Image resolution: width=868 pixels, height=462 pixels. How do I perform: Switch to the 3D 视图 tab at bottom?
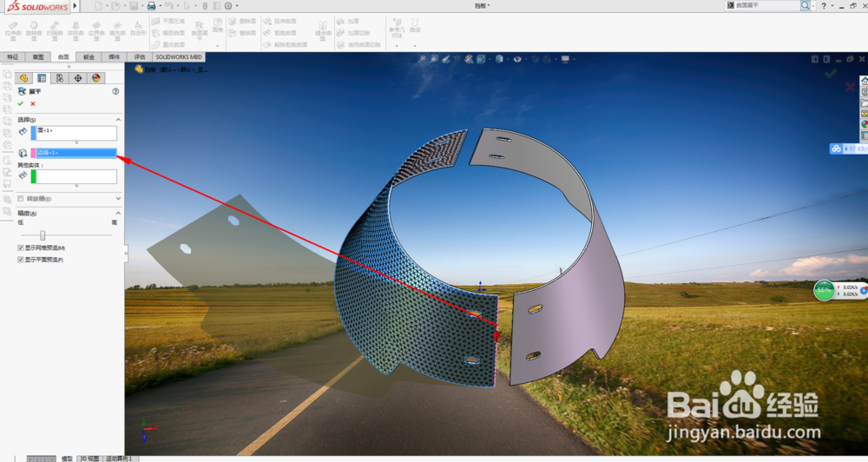[89, 459]
